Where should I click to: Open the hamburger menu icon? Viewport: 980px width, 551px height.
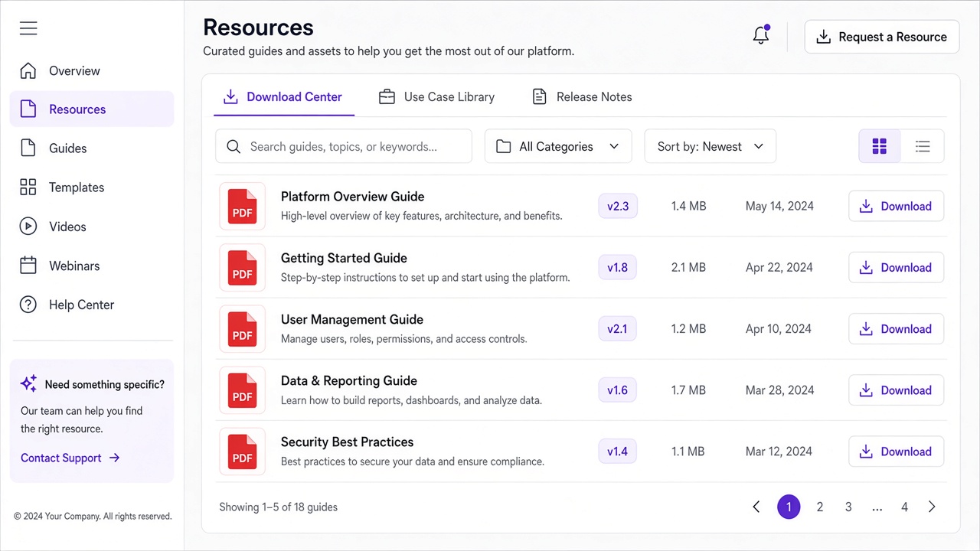tap(28, 28)
